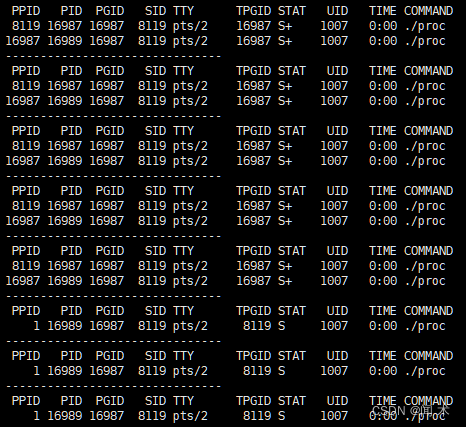Click SID header in the bottommost header row
This screenshot has width=466, height=427.
155,401
